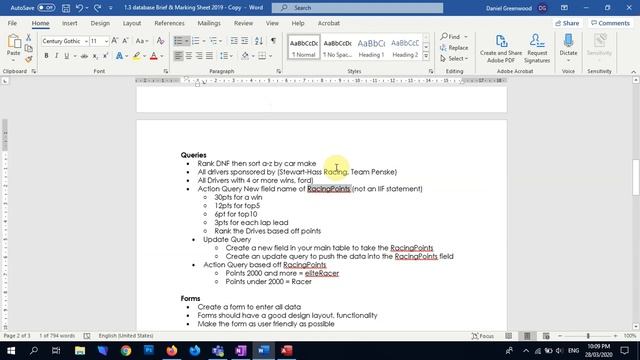The image size is (640, 360).
Task: Open the Design tab
Action: [x=100, y=23]
